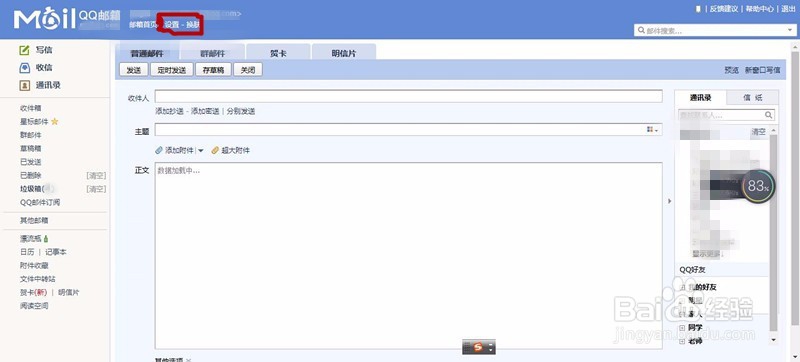Click the green bottle icon beside 漂流瓶

[46, 238]
